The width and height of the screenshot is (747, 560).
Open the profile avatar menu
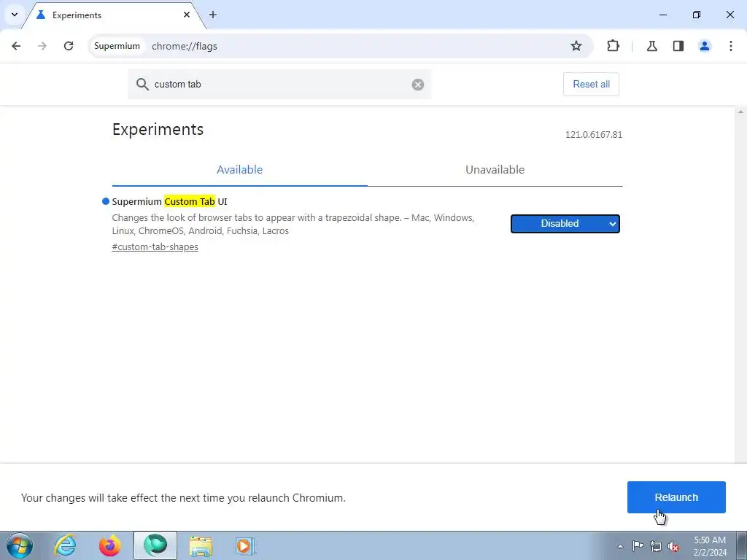click(705, 46)
